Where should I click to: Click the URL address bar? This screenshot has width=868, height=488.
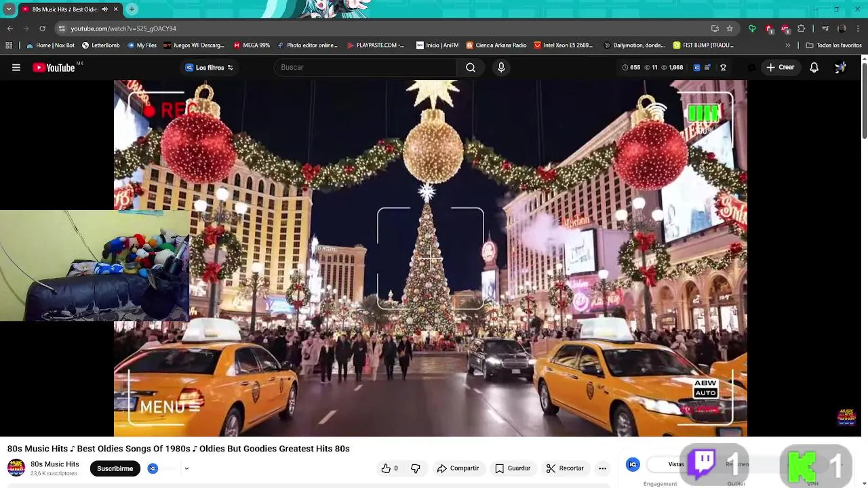click(x=380, y=28)
